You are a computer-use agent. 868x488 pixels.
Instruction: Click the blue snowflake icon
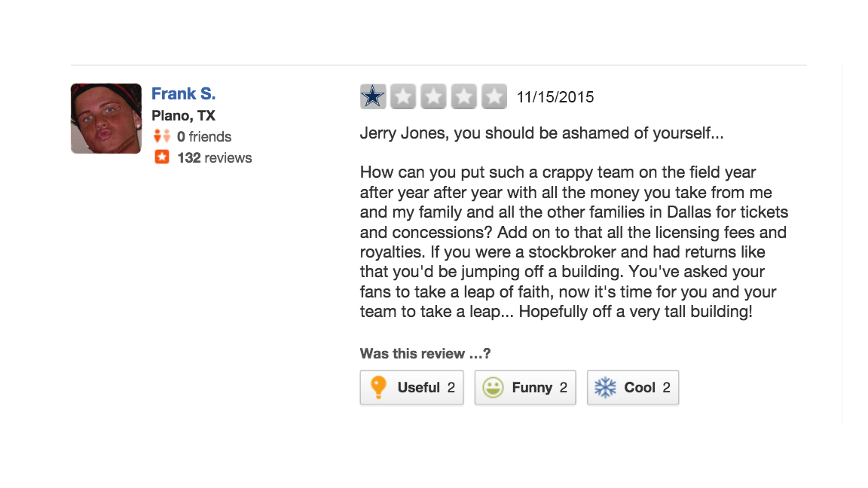(x=605, y=388)
